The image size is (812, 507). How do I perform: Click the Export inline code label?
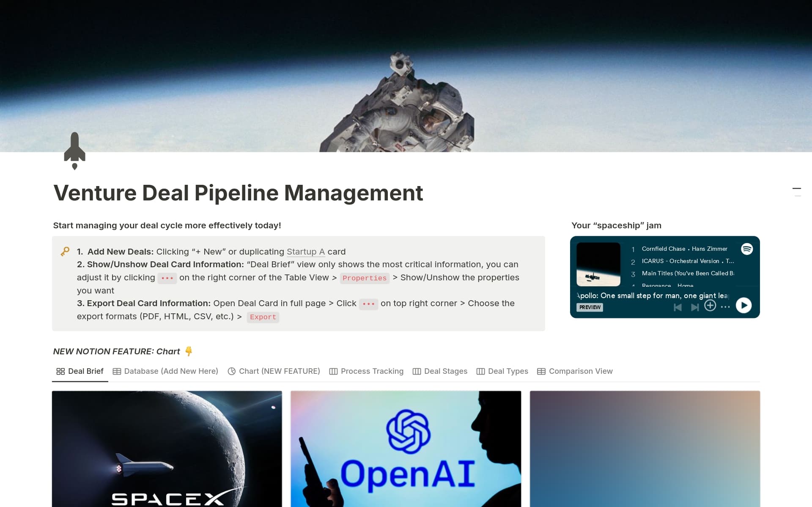(x=263, y=317)
